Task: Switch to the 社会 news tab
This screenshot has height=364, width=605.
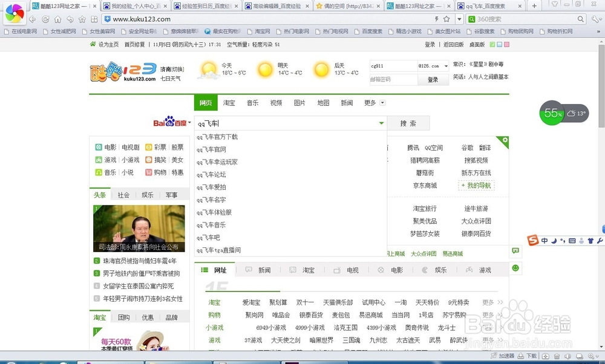Action: (123, 195)
